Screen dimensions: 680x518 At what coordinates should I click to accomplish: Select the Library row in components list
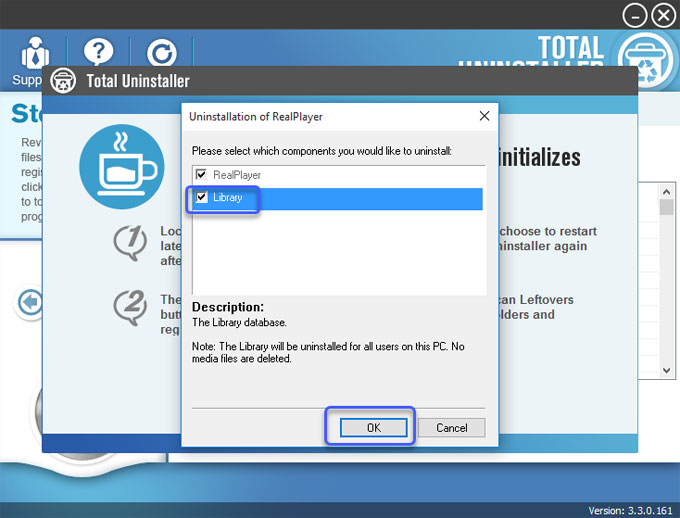pyautogui.click(x=338, y=199)
